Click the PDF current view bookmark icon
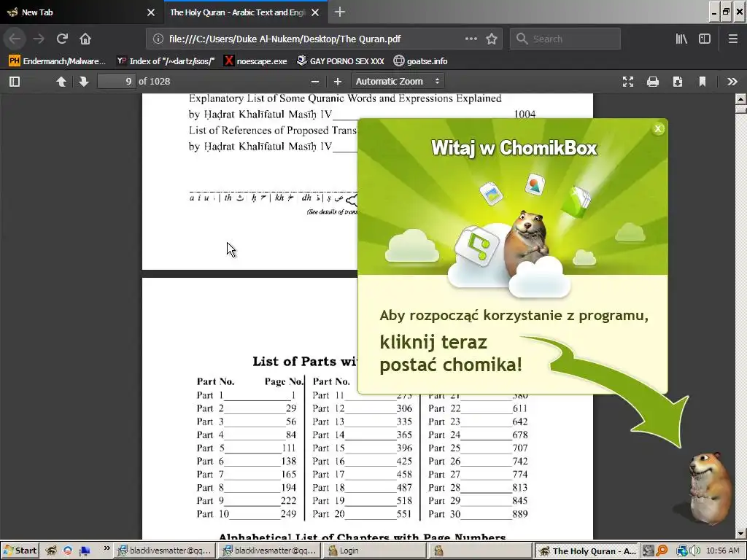This screenshot has width=747, height=560. tap(703, 82)
